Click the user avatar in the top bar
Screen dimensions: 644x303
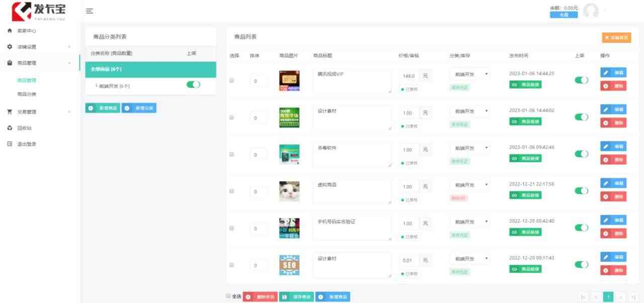click(592, 11)
